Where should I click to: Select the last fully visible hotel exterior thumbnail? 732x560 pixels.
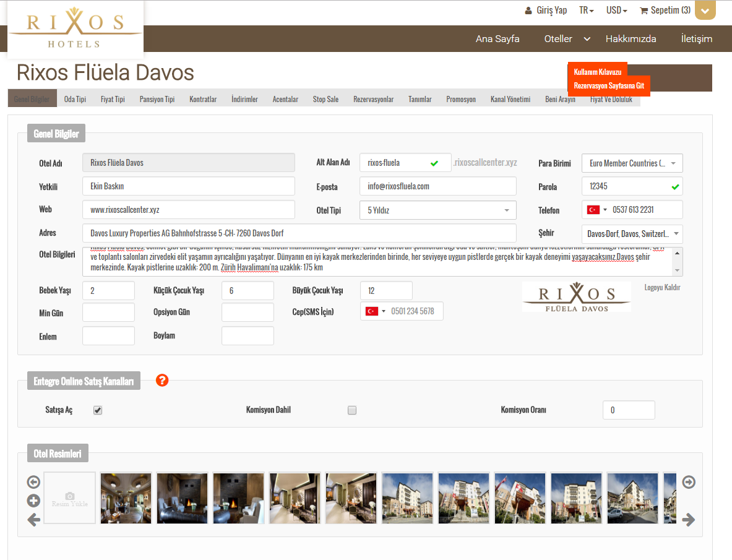[x=632, y=498]
